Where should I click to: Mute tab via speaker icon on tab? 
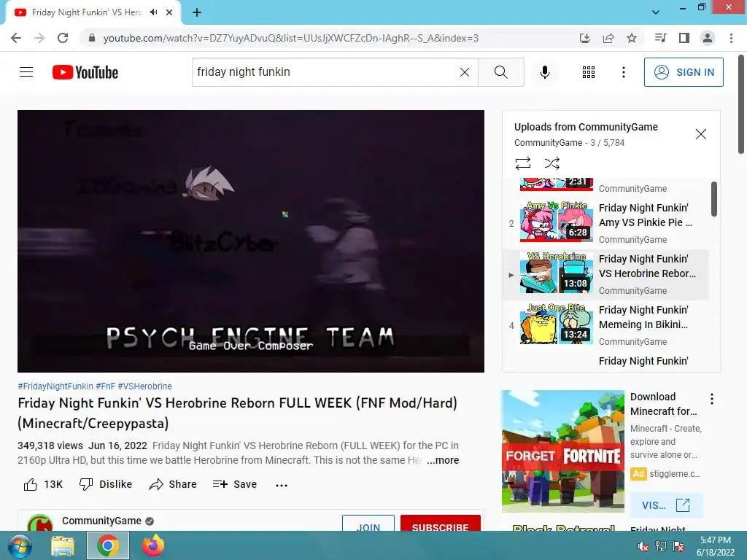click(153, 12)
